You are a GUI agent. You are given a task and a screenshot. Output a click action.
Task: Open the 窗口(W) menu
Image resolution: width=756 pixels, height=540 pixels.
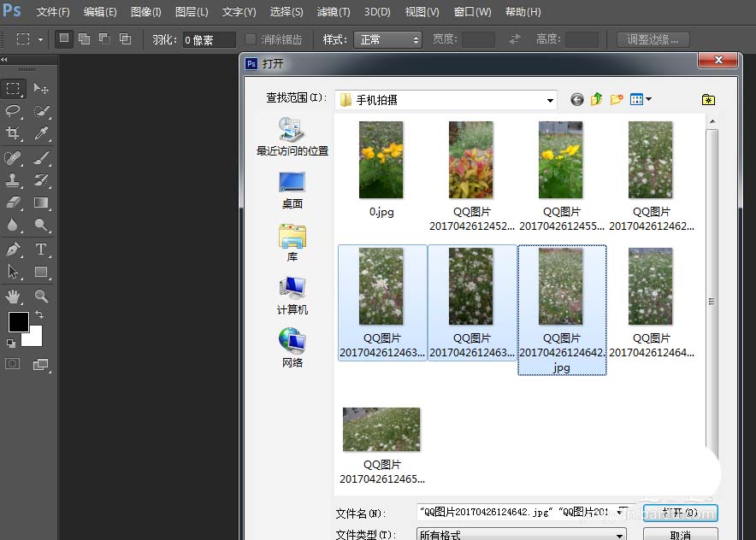pos(472,12)
